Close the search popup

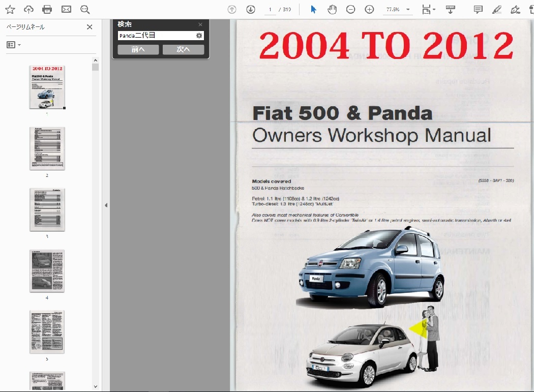(x=200, y=24)
